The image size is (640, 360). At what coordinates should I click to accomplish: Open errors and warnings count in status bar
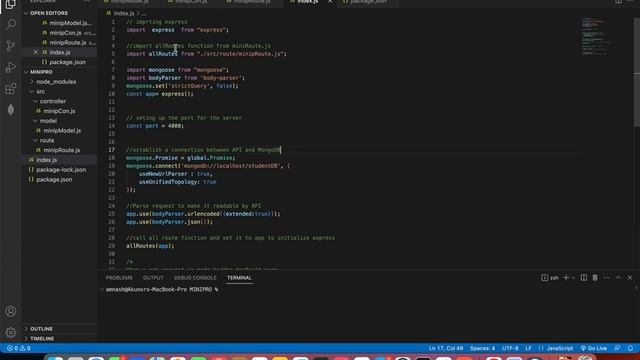(x=18, y=348)
